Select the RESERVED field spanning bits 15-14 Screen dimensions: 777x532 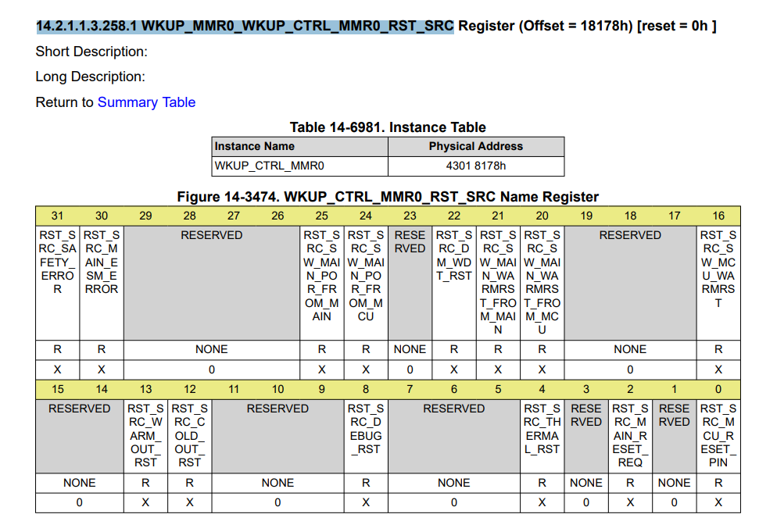(79, 436)
